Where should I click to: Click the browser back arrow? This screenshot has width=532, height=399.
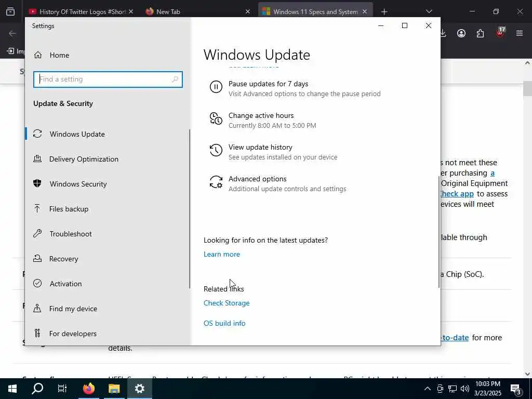[x=12, y=33]
